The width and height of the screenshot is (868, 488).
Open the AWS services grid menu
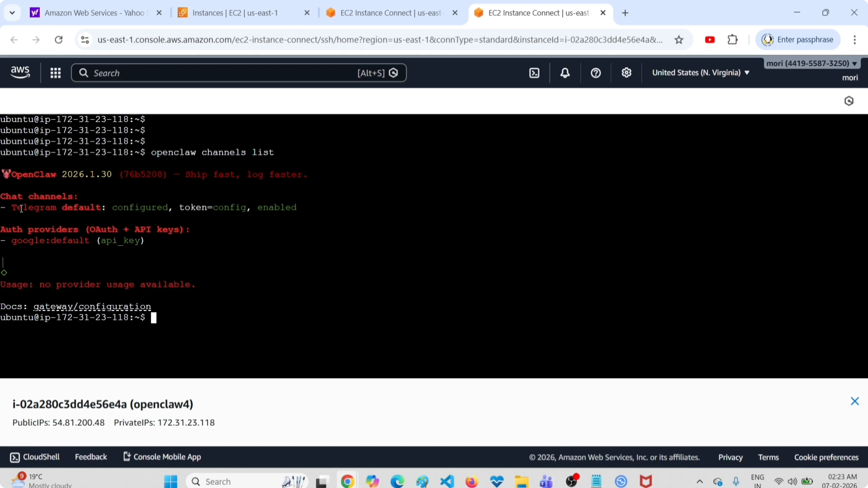point(55,73)
